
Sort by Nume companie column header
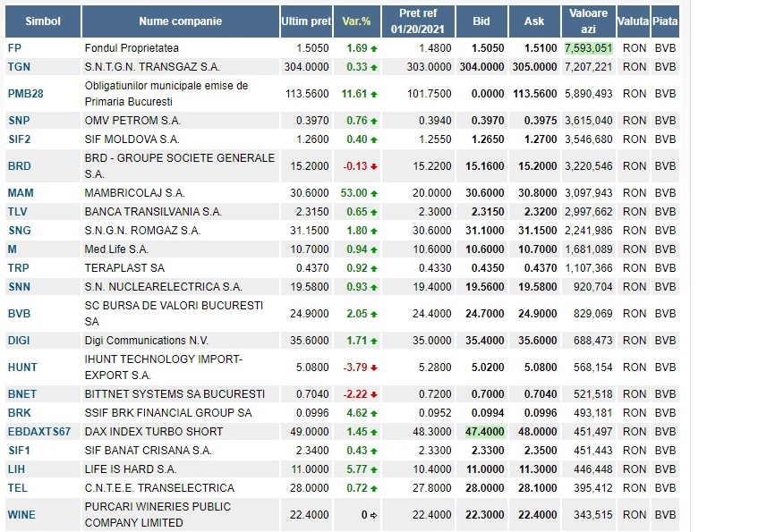coord(180,21)
